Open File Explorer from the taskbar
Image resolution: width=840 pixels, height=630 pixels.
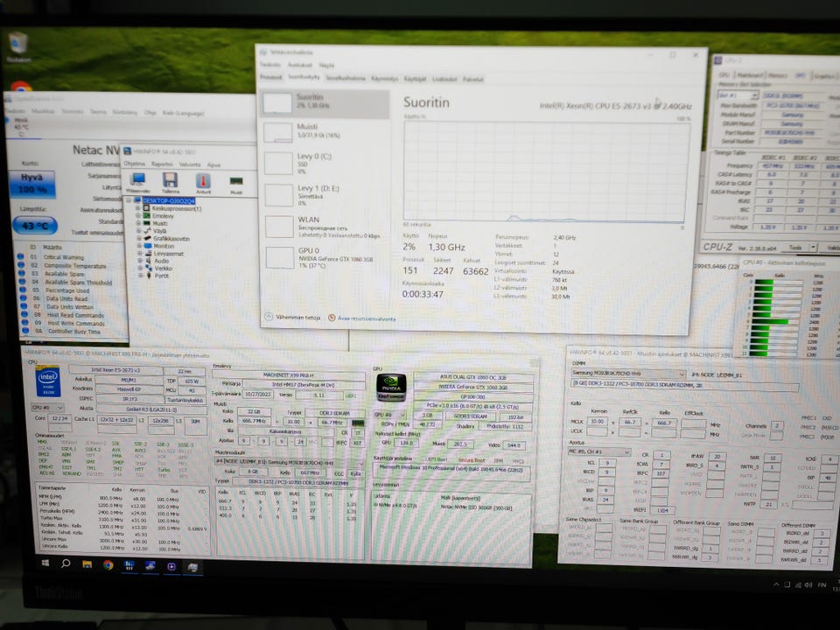tap(87, 564)
